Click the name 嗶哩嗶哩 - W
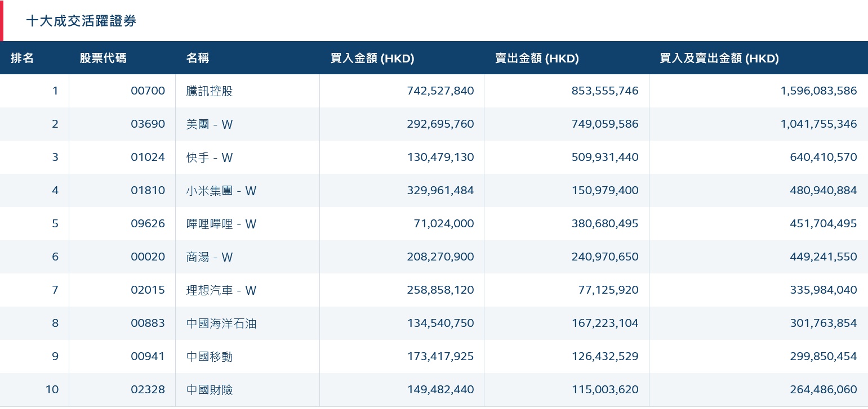868x409 pixels. point(221,224)
